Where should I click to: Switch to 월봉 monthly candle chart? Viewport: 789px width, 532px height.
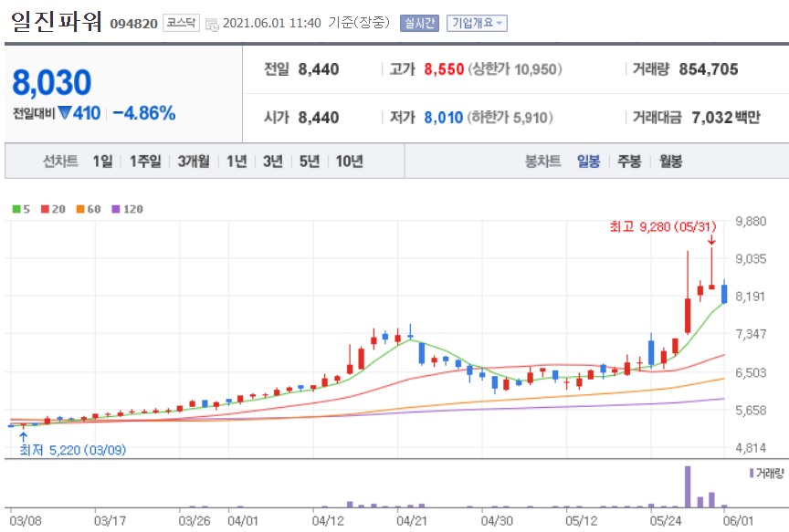coord(671,162)
